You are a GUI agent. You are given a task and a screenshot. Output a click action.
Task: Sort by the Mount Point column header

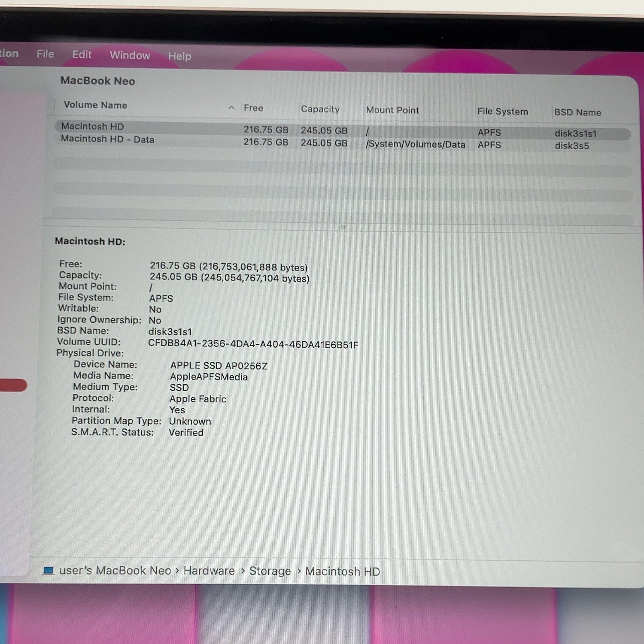(392, 110)
